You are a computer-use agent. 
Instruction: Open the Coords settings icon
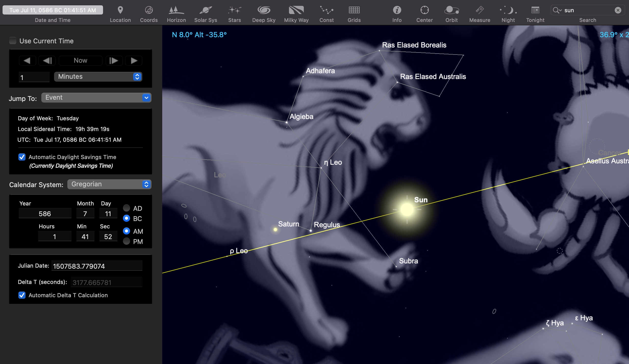pyautogui.click(x=149, y=10)
